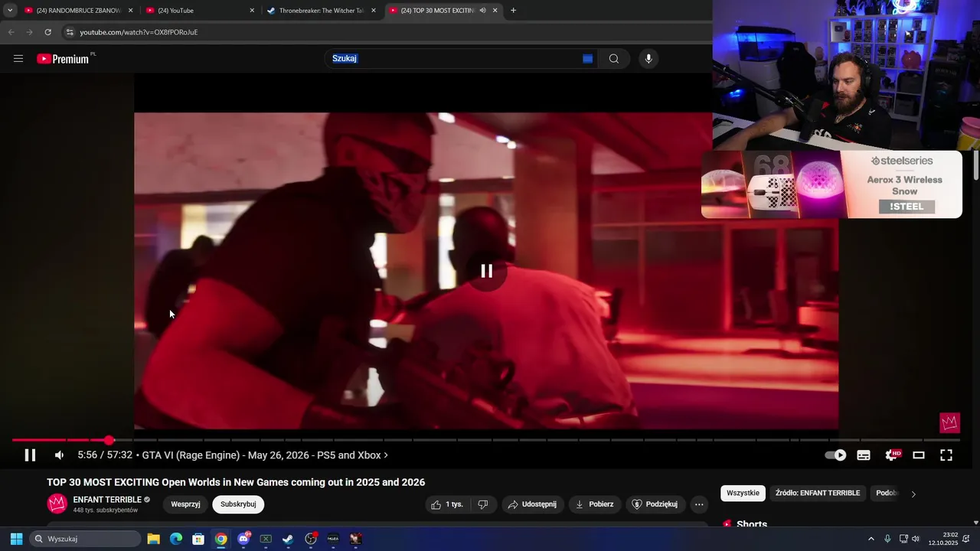Enter full screen mode
980x551 pixels.
tap(946, 455)
